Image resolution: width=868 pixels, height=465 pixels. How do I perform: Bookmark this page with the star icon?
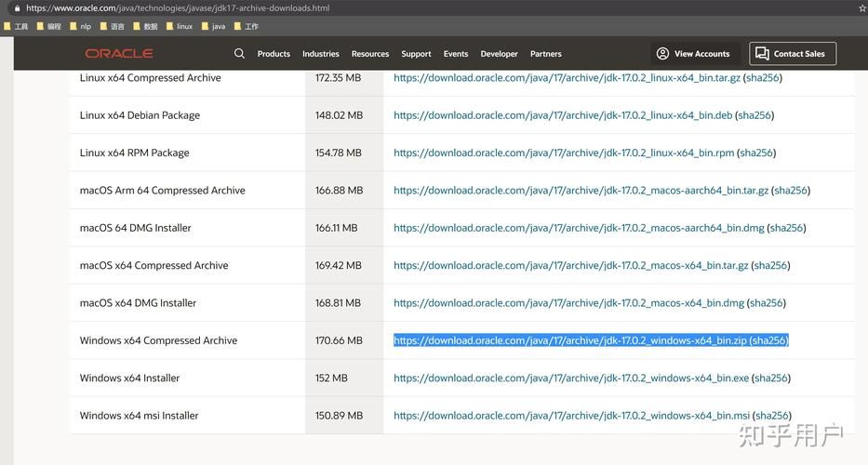point(862,8)
